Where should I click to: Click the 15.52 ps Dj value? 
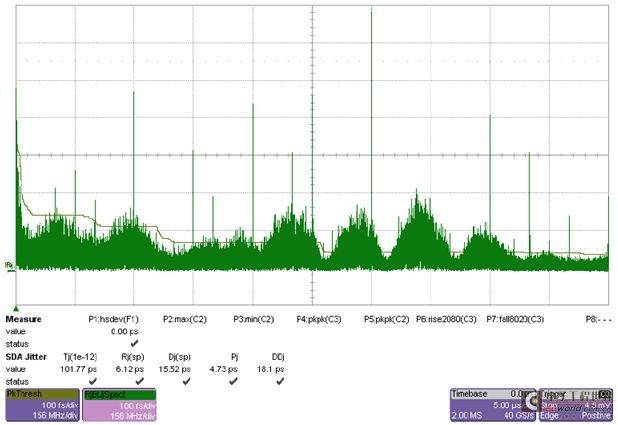pos(175,369)
